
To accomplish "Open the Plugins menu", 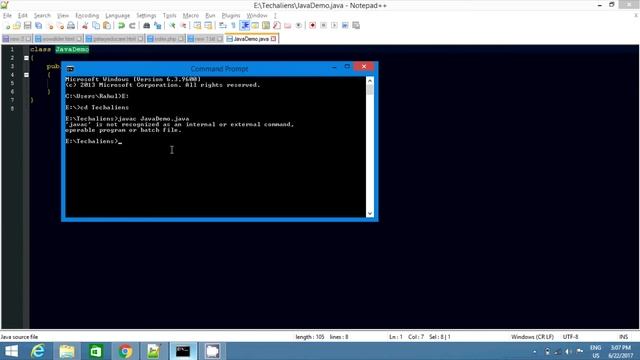I will click(x=231, y=16).
